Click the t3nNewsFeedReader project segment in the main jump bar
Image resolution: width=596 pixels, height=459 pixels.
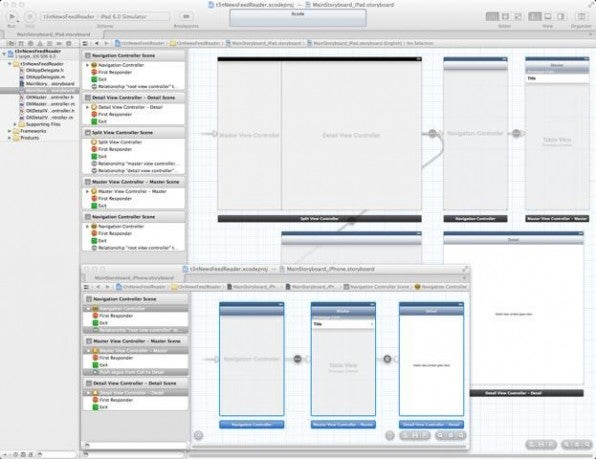pos(139,43)
